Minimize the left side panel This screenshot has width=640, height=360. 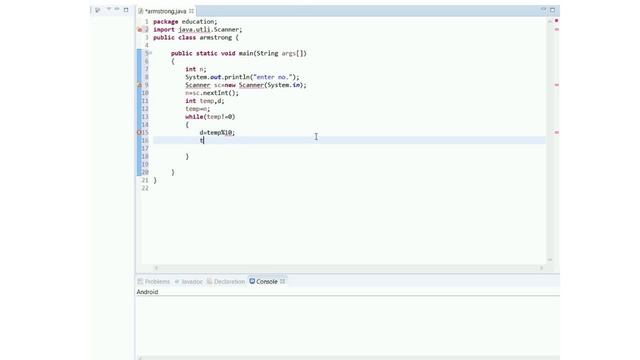(117, 9)
